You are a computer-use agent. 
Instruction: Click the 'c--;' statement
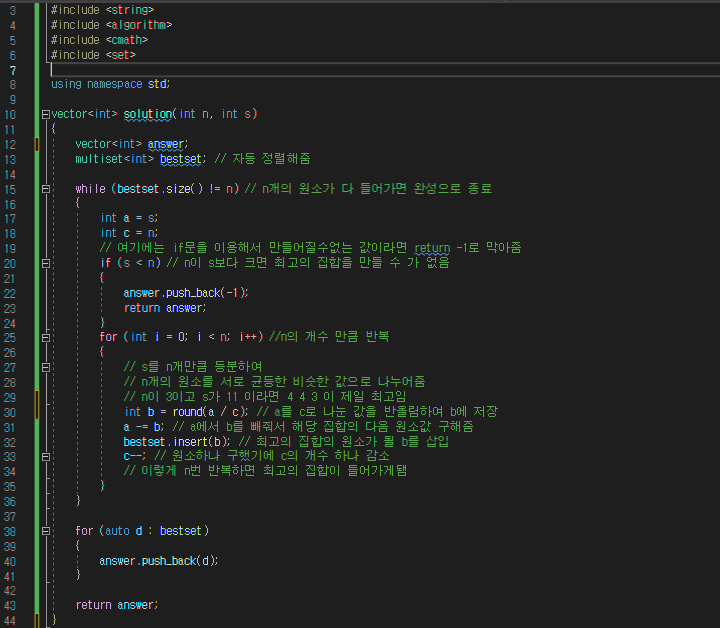point(135,456)
